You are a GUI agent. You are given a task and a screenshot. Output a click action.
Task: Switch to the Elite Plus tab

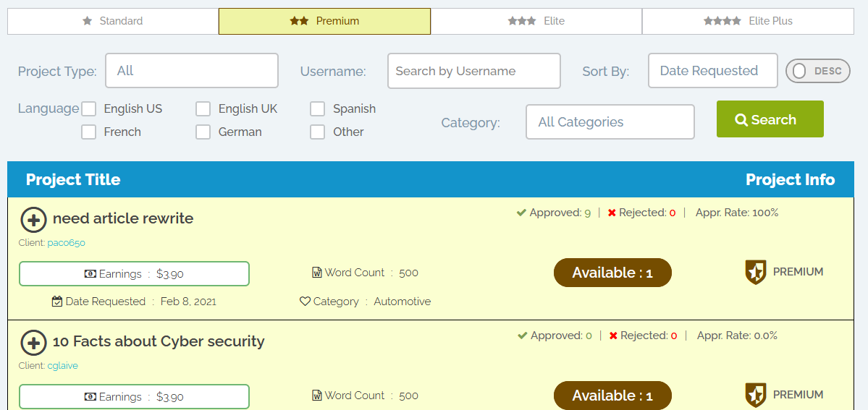[748, 21]
